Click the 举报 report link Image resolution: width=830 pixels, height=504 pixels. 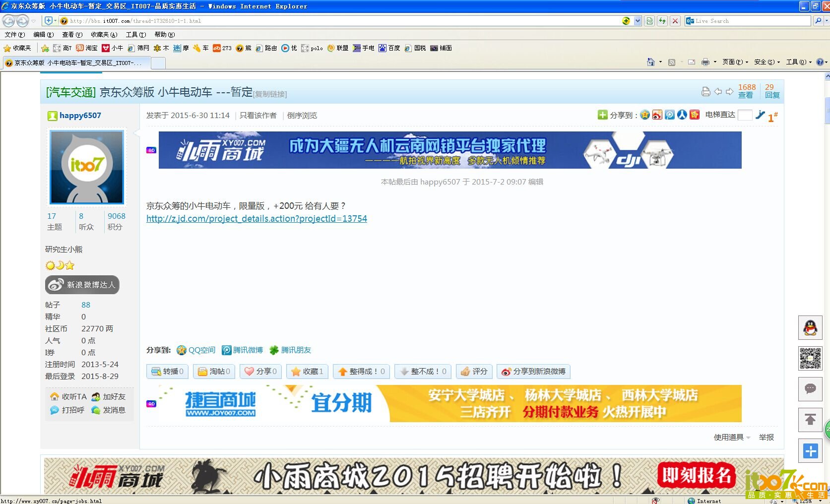[766, 437]
